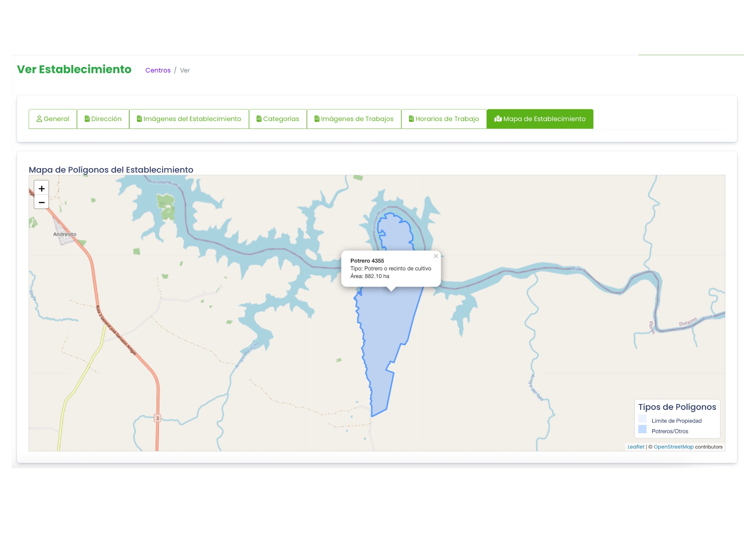The width and height of the screenshot is (756, 547).
Task: Click the document icon beside Dirección
Action: tap(87, 119)
